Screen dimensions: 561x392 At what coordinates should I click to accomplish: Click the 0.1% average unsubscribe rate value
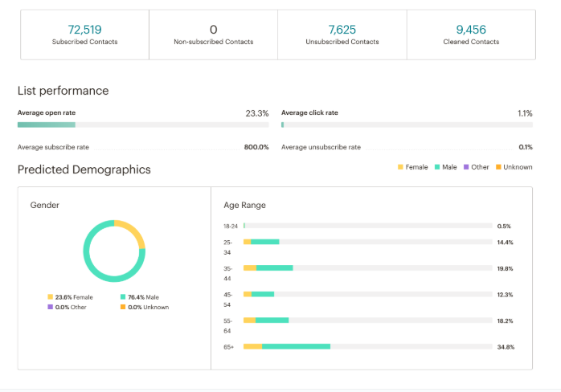[x=526, y=147]
